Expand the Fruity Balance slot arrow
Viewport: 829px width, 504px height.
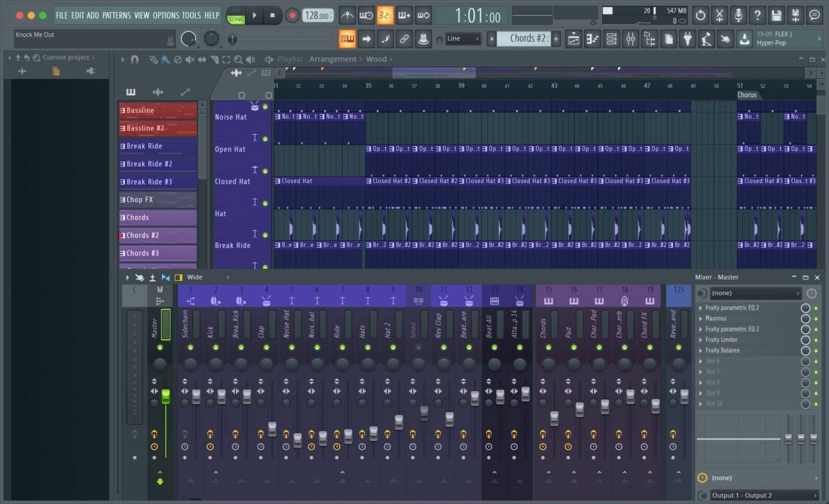(701, 350)
